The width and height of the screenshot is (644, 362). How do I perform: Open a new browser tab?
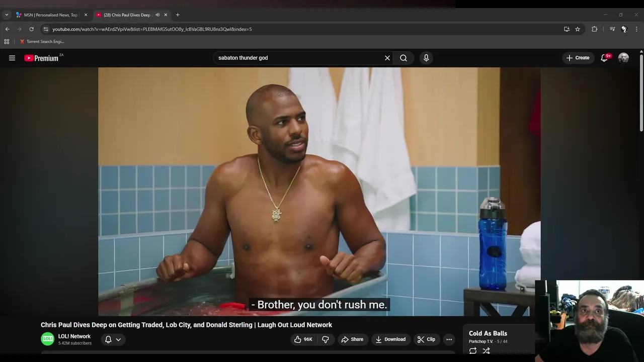click(x=178, y=15)
